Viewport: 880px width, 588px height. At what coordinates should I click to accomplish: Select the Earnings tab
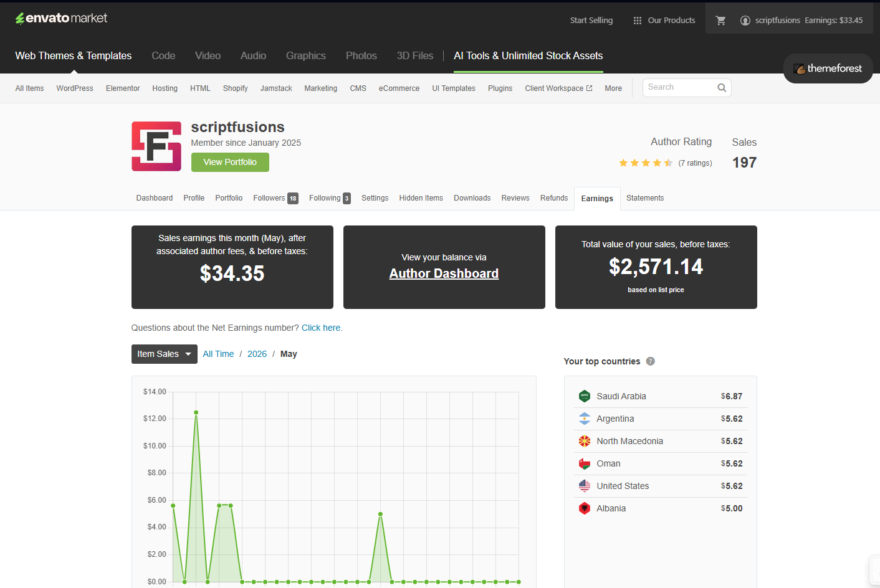pos(597,199)
